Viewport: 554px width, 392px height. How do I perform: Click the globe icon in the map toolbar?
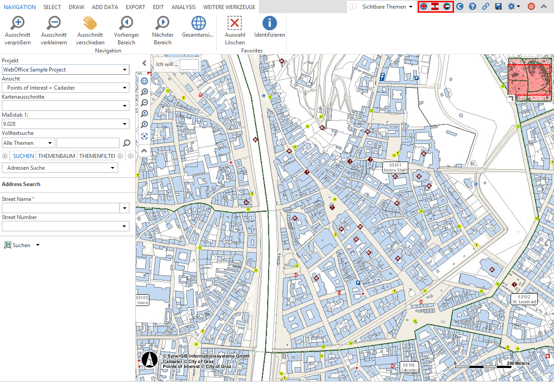click(x=144, y=81)
